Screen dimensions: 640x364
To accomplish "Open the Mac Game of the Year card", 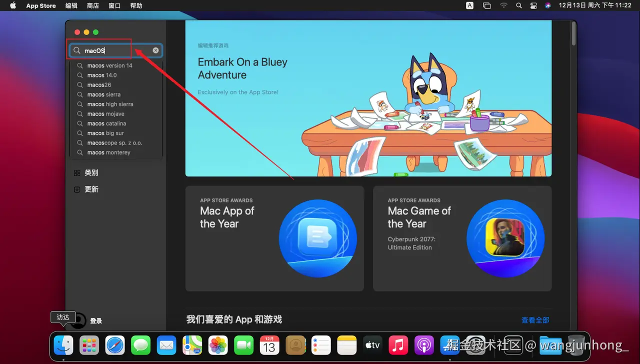I will click(462, 238).
